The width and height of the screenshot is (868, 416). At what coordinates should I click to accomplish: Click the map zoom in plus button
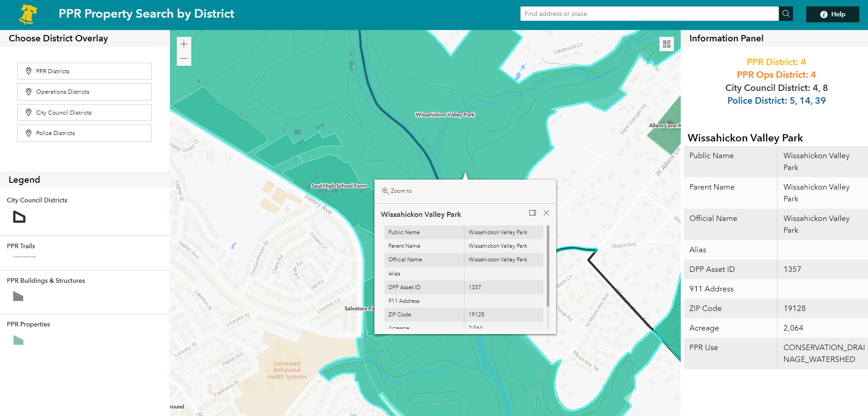click(x=184, y=44)
